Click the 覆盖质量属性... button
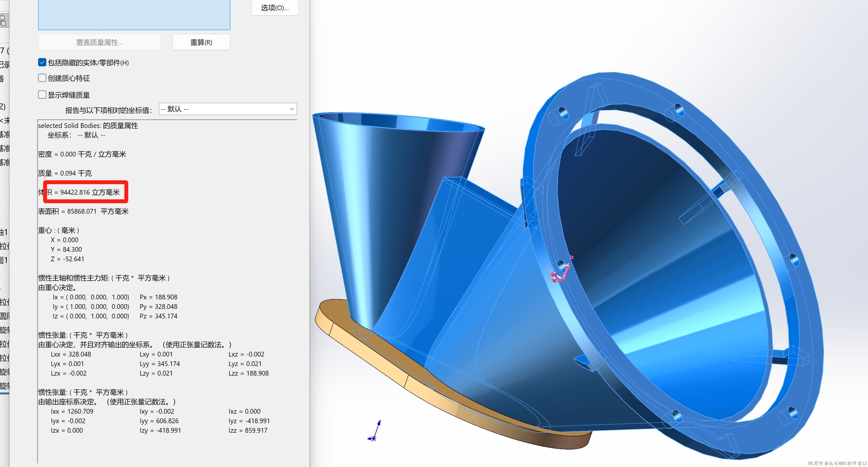 (99, 42)
